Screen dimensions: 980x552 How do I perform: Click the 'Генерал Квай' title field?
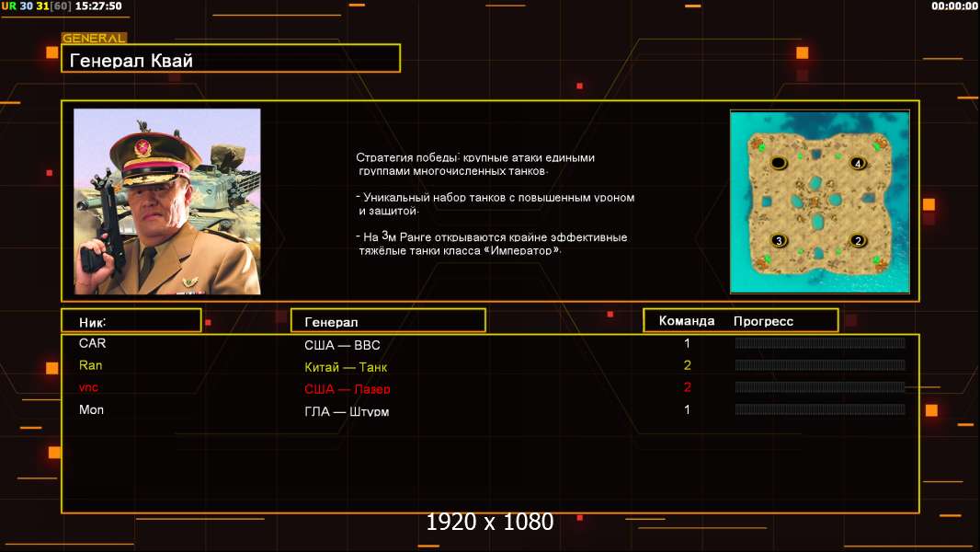231,58
